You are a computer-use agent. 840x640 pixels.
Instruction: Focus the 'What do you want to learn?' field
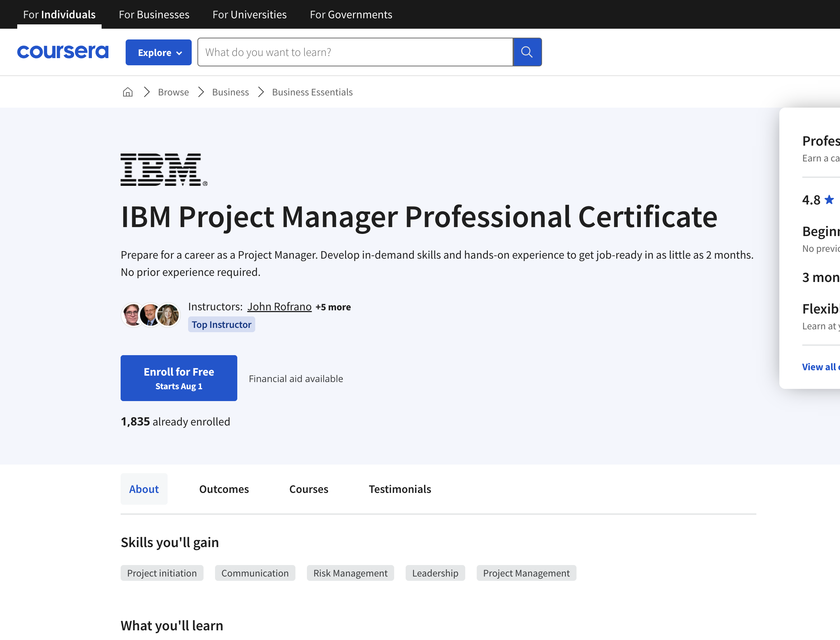[355, 52]
